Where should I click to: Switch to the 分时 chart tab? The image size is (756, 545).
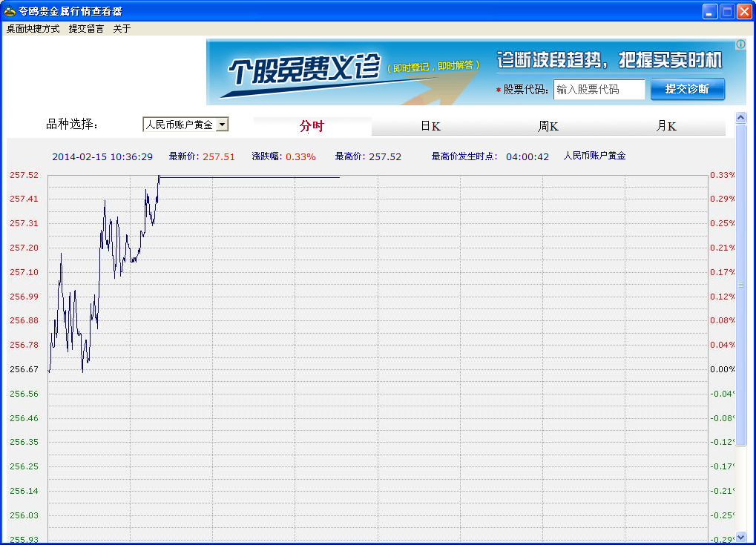(312, 126)
